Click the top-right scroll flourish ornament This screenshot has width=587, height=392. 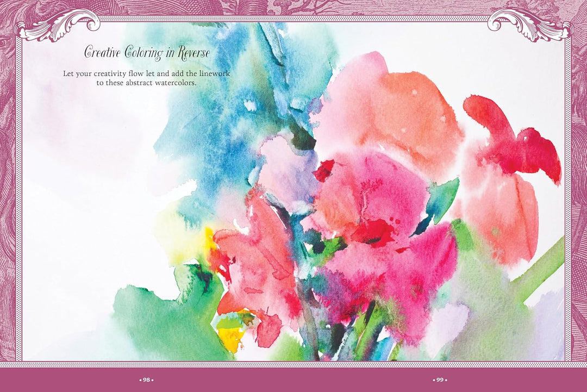coord(529,24)
